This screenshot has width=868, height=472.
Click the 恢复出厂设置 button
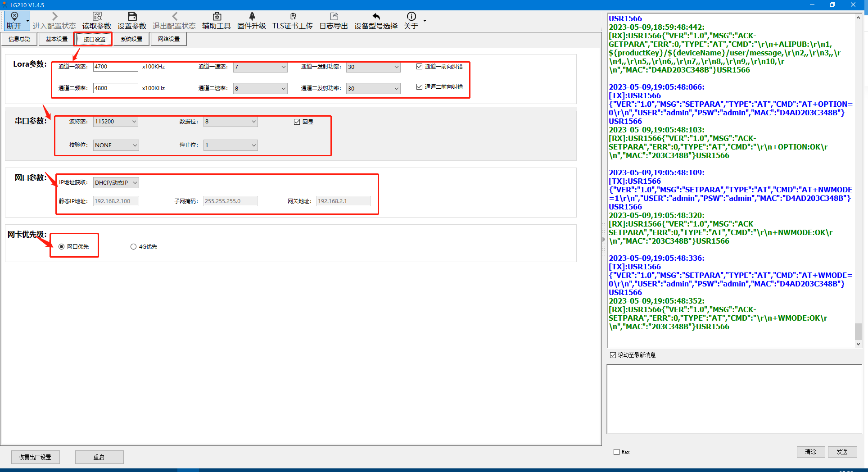[x=35, y=457]
